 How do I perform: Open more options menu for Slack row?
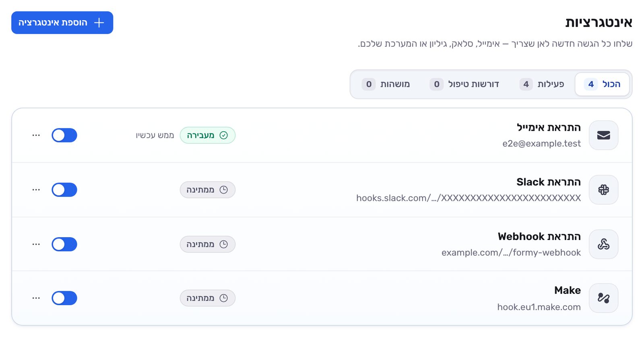click(36, 190)
